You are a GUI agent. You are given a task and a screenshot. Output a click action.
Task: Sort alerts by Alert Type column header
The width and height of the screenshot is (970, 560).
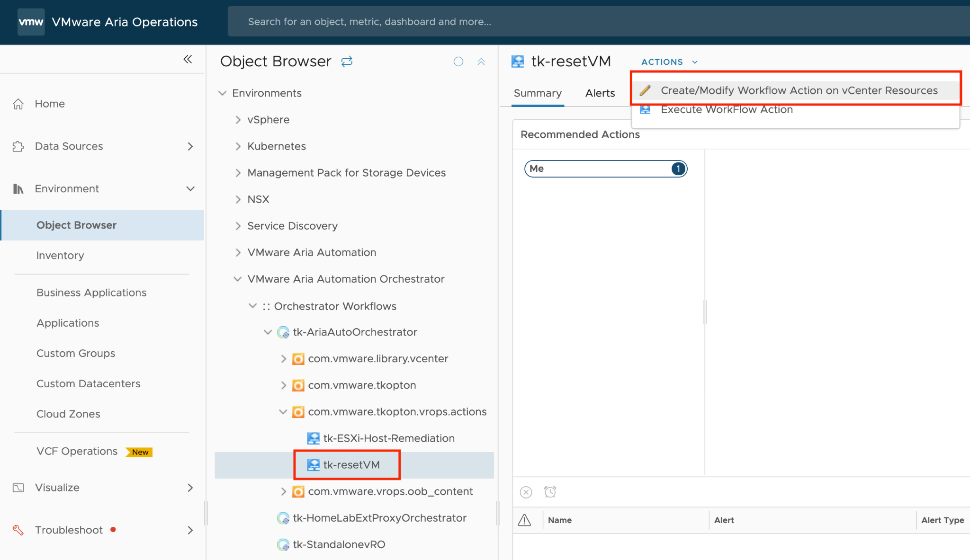943,520
